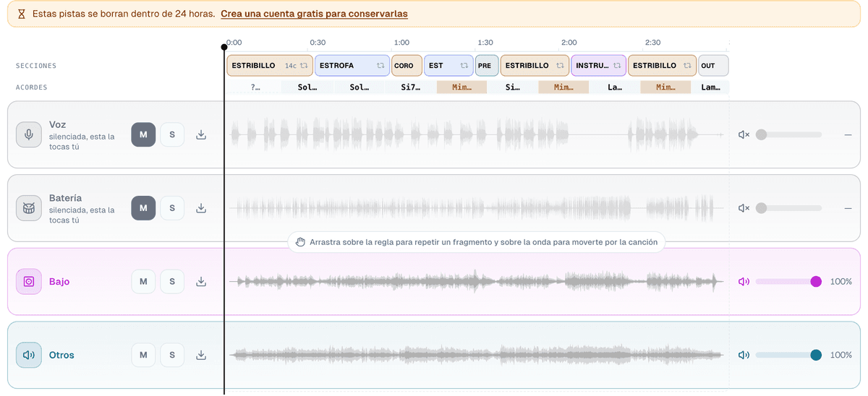
Task: Click the muted volume icon on Batería row
Action: pyautogui.click(x=744, y=208)
